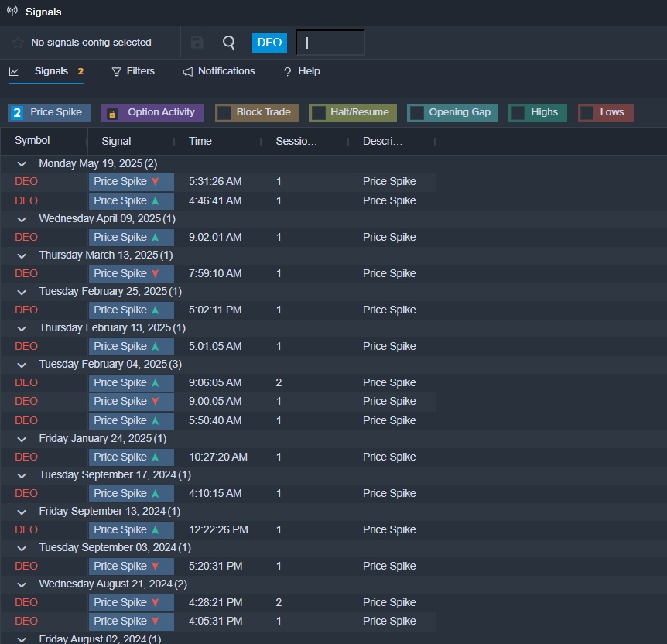The height and width of the screenshot is (644, 667).
Task: Collapse the Thursday February 13, 2025 group
Action: pos(22,328)
